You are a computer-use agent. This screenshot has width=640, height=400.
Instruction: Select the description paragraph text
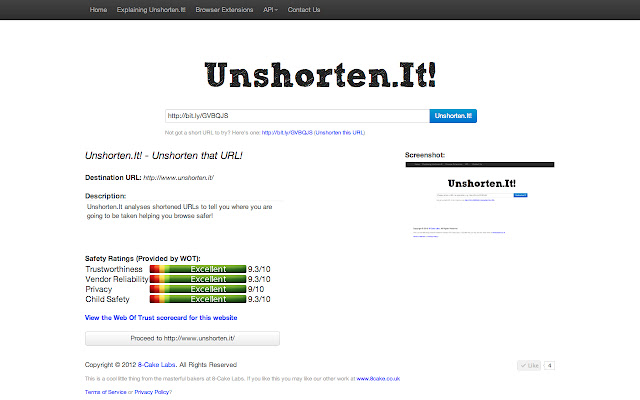(179, 211)
